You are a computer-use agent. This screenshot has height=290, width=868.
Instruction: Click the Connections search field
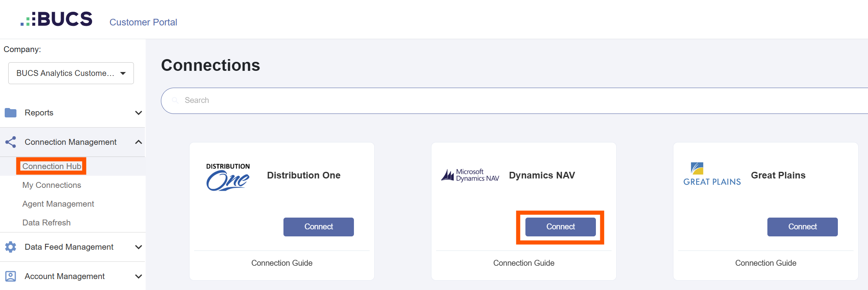(x=514, y=101)
